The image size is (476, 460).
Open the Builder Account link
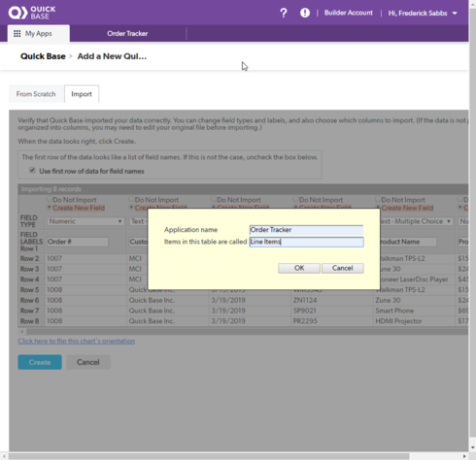point(349,13)
